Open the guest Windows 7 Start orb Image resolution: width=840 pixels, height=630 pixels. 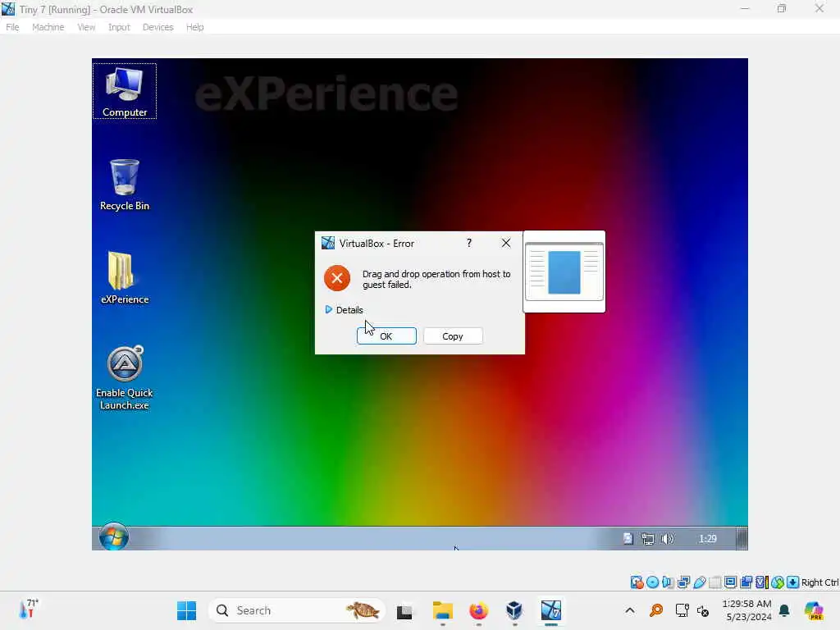(x=113, y=536)
